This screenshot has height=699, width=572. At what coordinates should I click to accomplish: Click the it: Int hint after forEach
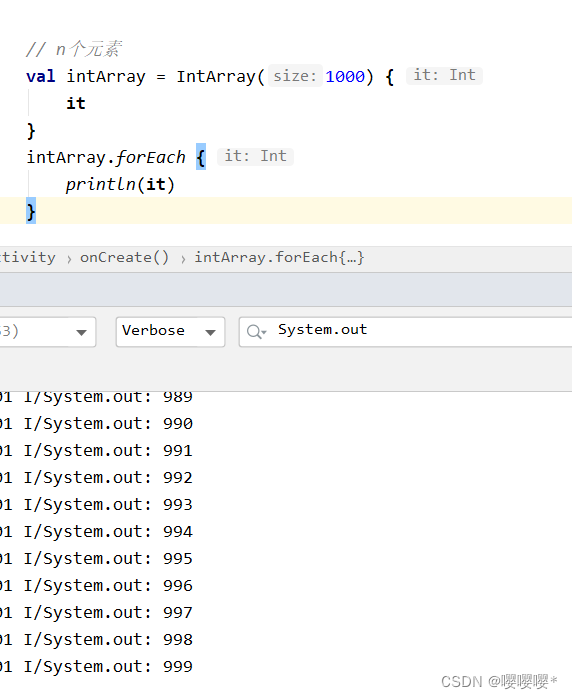[x=255, y=156]
